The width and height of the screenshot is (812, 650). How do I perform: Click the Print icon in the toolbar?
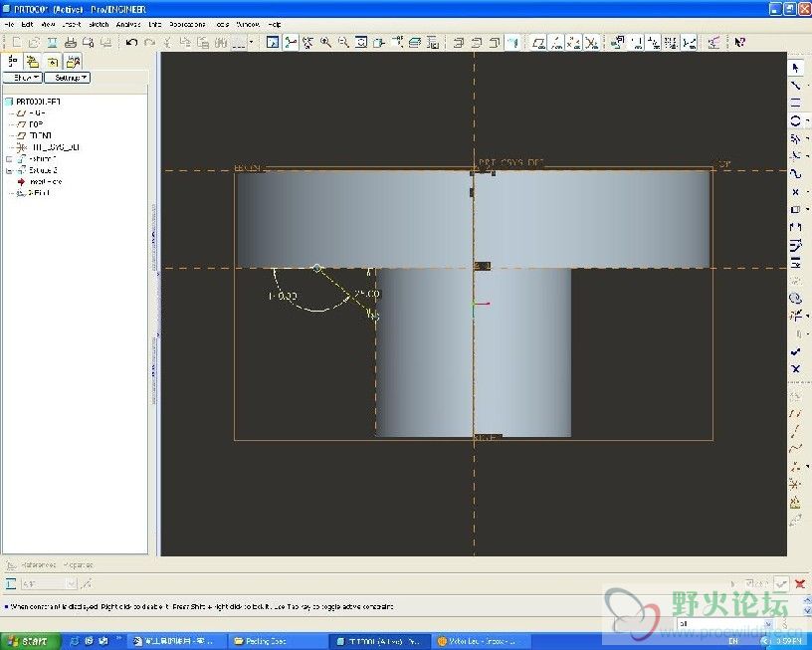click(71, 42)
